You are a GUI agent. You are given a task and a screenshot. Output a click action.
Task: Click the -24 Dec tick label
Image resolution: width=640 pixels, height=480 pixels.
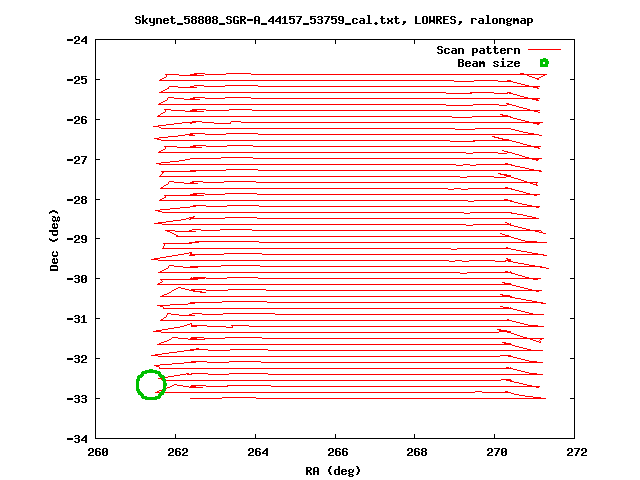pyautogui.click(x=77, y=40)
